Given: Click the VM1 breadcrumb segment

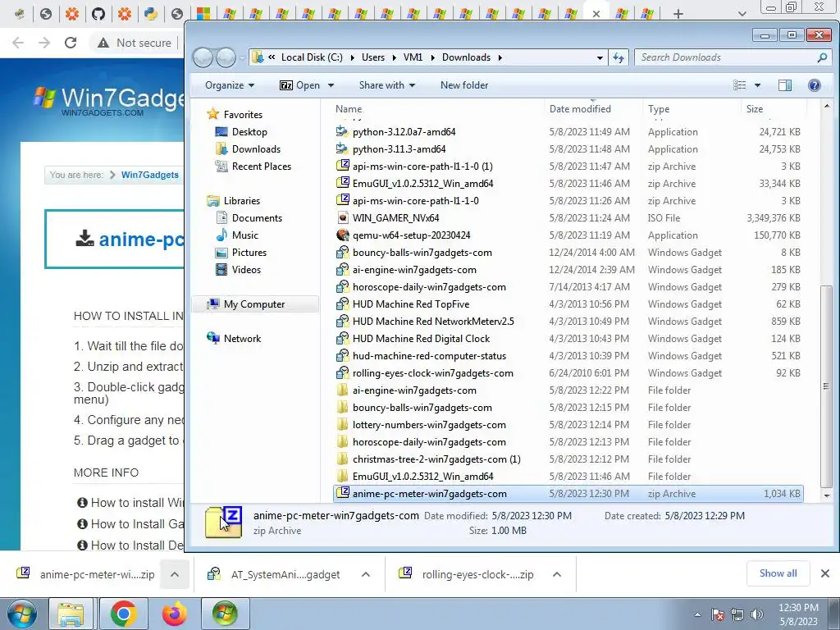Looking at the screenshot, I should 413,57.
